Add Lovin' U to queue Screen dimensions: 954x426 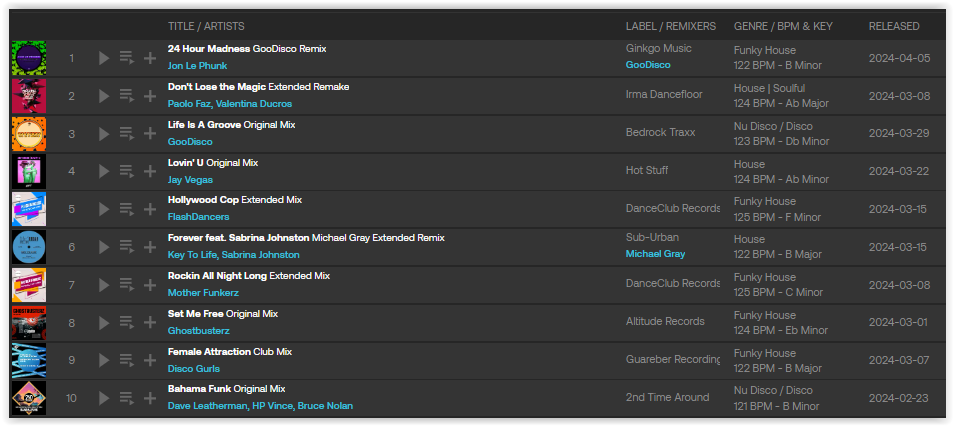pos(127,172)
